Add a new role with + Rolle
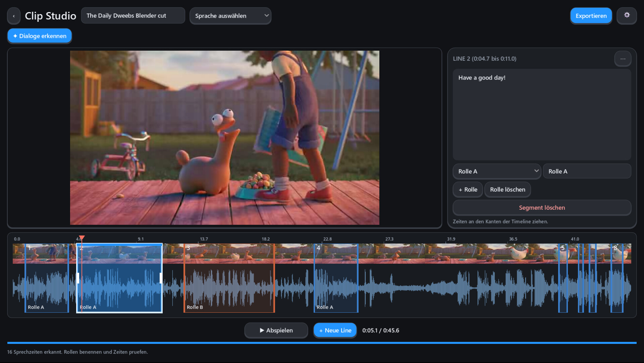Viewport: 644px width, 363px height. 468,190
